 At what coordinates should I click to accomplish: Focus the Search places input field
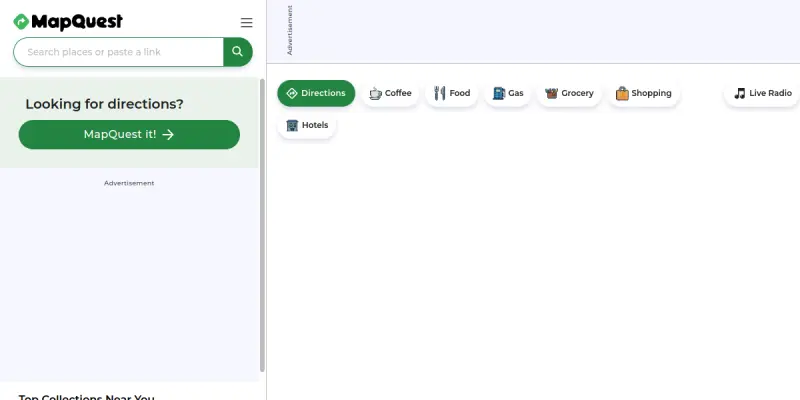[x=118, y=52]
